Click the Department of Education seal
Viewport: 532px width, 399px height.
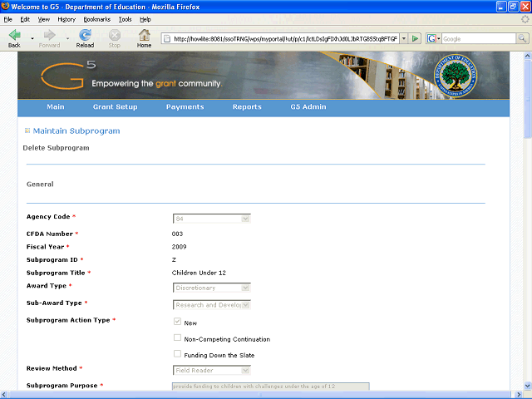point(456,76)
